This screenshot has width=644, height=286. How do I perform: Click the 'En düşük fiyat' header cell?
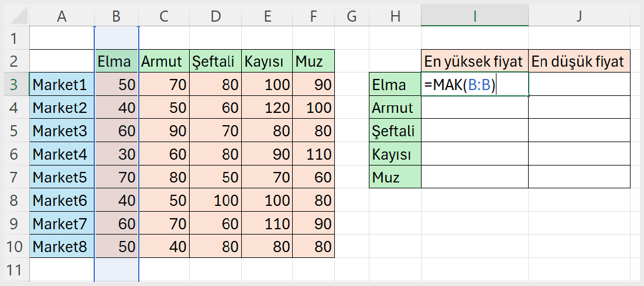click(x=578, y=61)
